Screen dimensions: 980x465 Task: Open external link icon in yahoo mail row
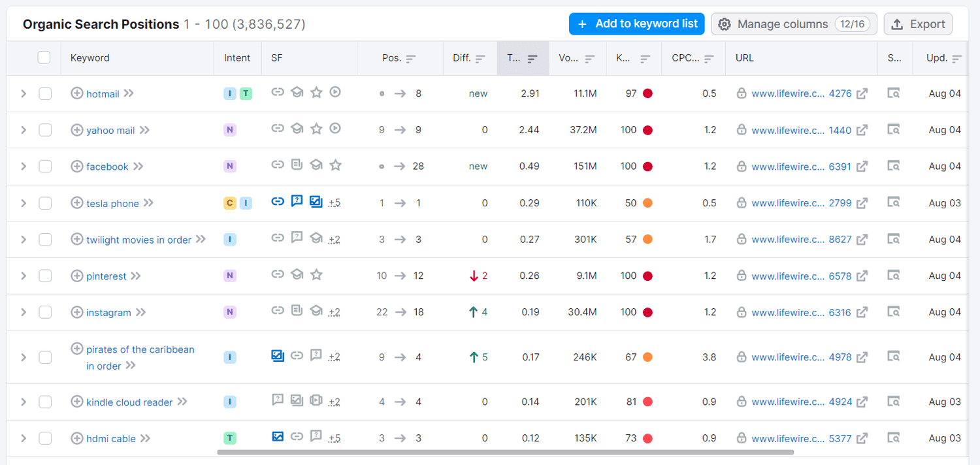pyautogui.click(x=862, y=130)
